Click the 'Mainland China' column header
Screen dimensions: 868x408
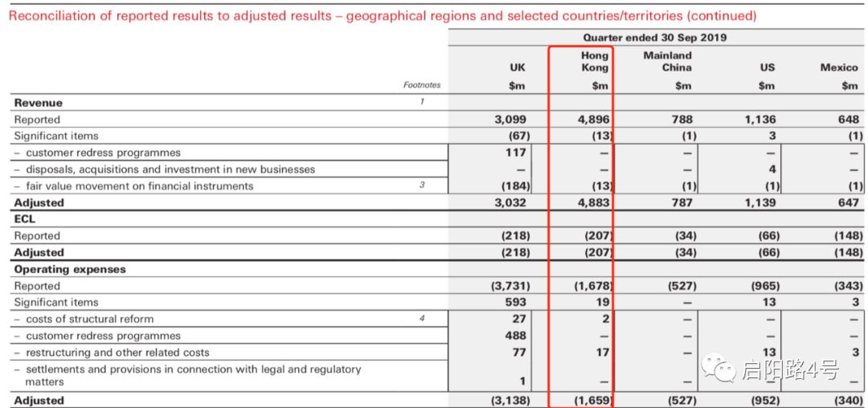point(668,61)
